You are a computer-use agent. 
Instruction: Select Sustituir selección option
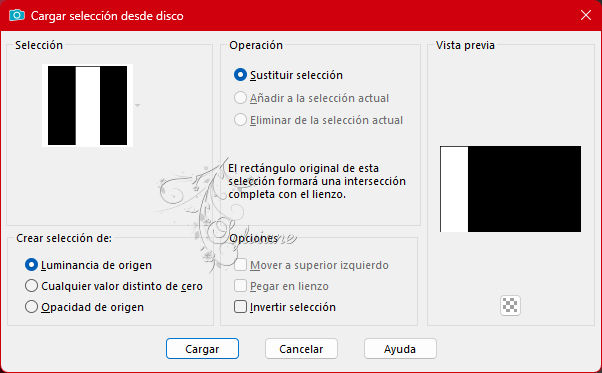tap(288, 75)
